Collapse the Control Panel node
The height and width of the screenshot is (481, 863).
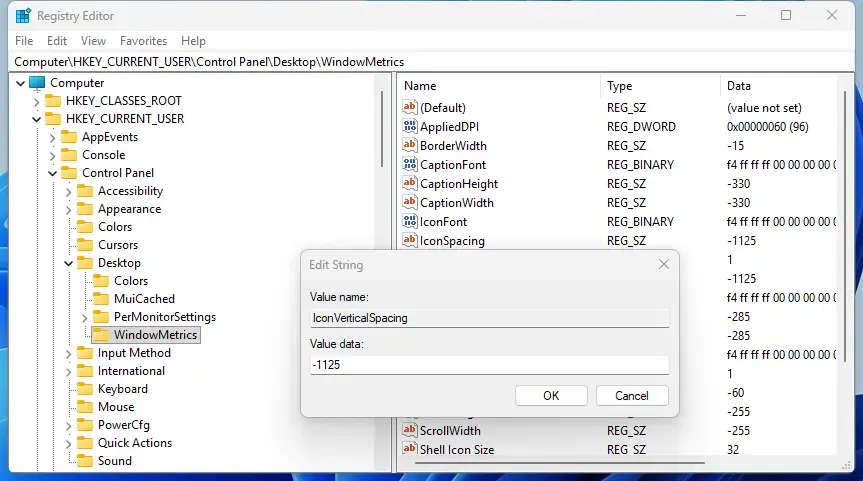[x=52, y=173]
